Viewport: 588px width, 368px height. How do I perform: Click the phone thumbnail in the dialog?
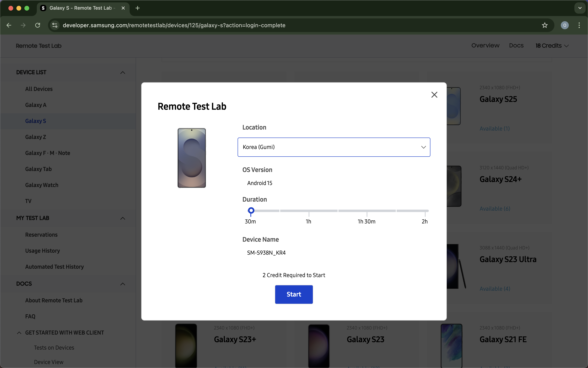click(x=192, y=158)
